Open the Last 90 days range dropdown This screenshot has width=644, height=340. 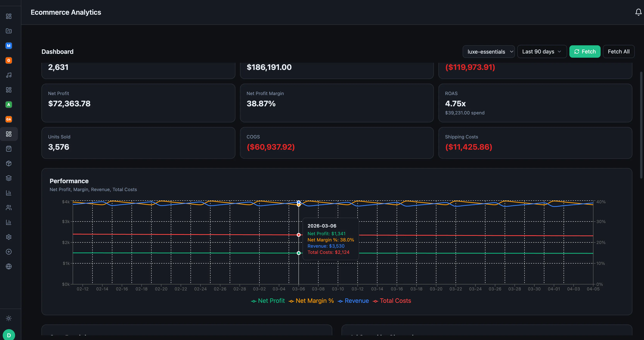(542, 52)
